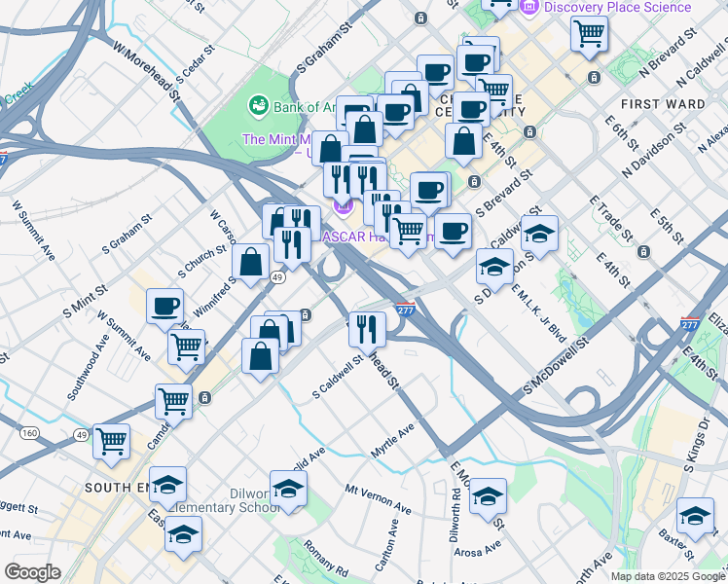Open the shopping bag marker near E 4th St
The width and height of the screenshot is (728, 584).
click(x=464, y=142)
